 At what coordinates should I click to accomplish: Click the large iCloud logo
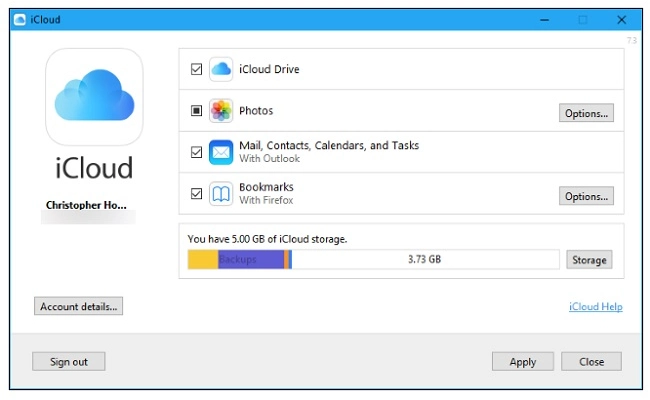tap(94, 98)
